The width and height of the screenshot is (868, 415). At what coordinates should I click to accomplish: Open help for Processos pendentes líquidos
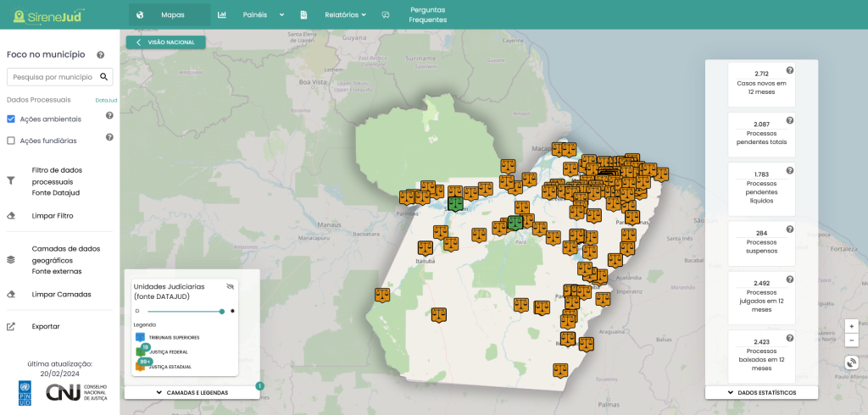point(790,170)
